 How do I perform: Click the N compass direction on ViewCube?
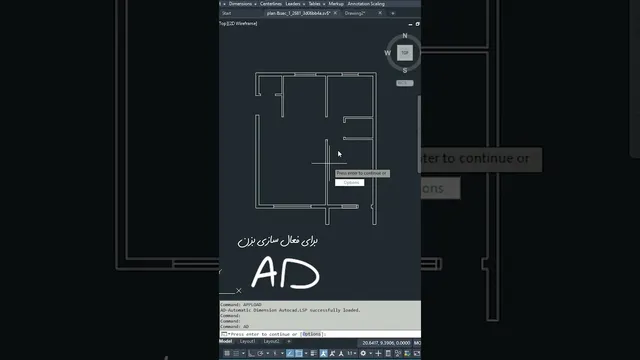pos(405,36)
